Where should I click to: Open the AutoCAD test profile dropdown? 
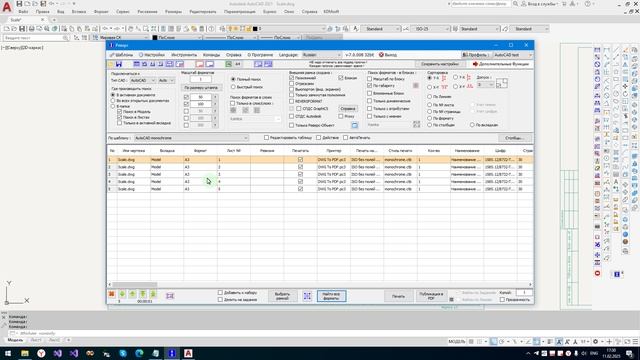(513, 55)
